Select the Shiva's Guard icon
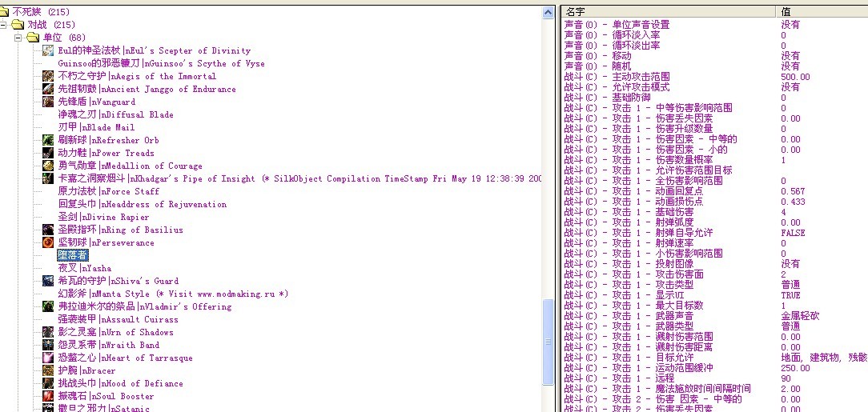Image resolution: width=868 pixels, height=412 pixels. (x=48, y=281)
